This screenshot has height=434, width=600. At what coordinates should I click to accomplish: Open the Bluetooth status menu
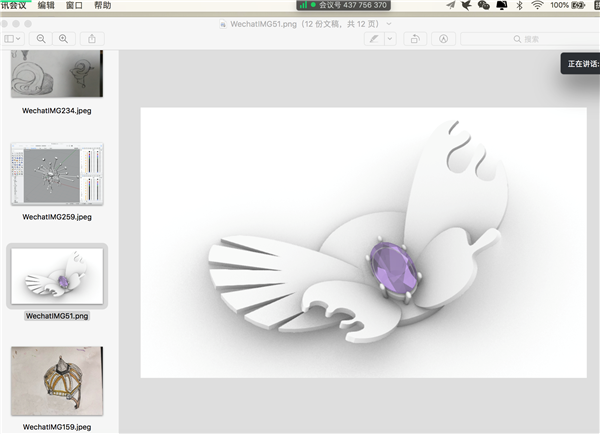pos(519,5)
